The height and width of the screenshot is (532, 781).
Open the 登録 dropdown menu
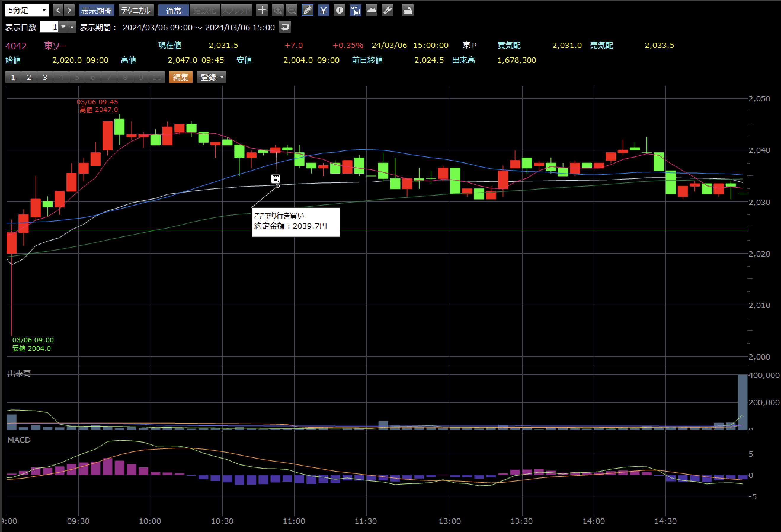tap(211, 77)
